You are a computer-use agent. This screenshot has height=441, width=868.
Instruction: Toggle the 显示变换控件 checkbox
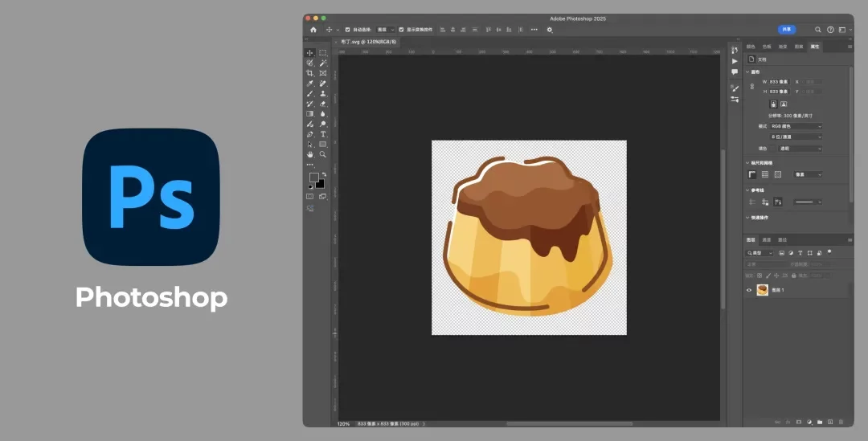(x=402, y=30)
